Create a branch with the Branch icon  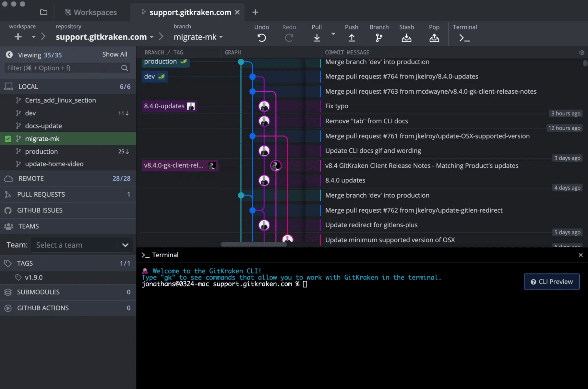(379, 37)
